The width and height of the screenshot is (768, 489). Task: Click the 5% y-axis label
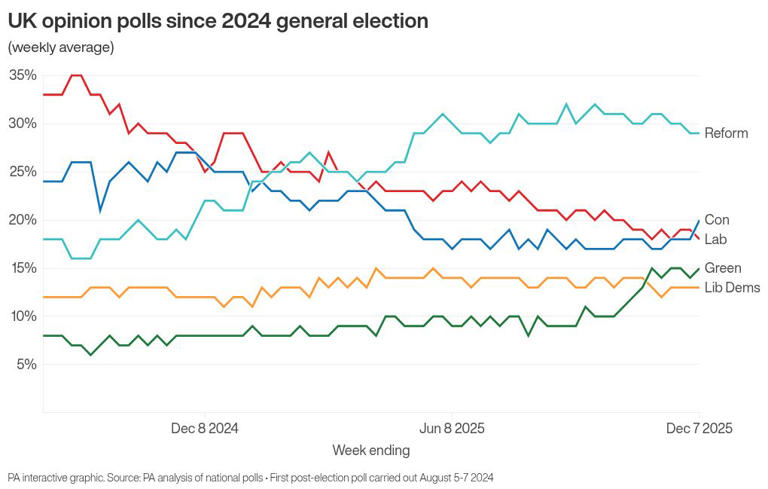pos(26,364)
